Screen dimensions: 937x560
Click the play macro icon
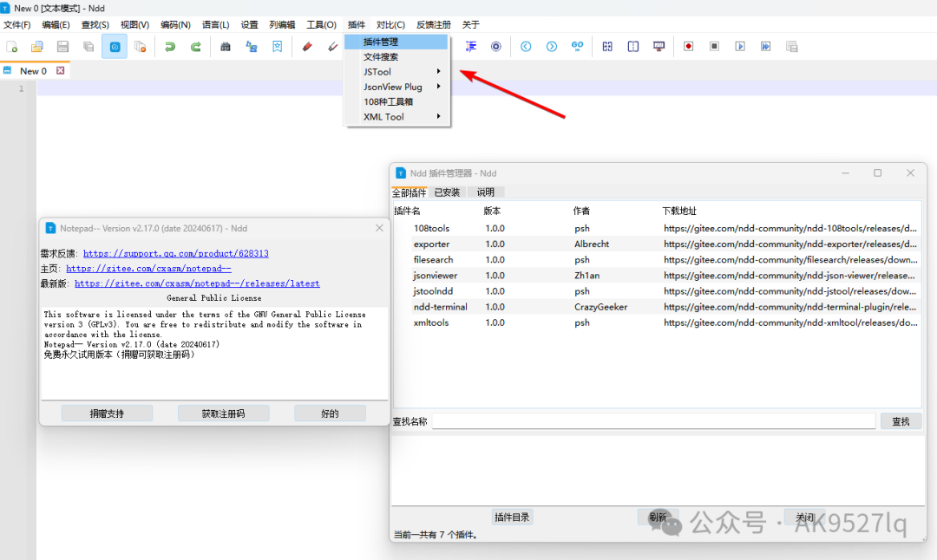point(740,47)
